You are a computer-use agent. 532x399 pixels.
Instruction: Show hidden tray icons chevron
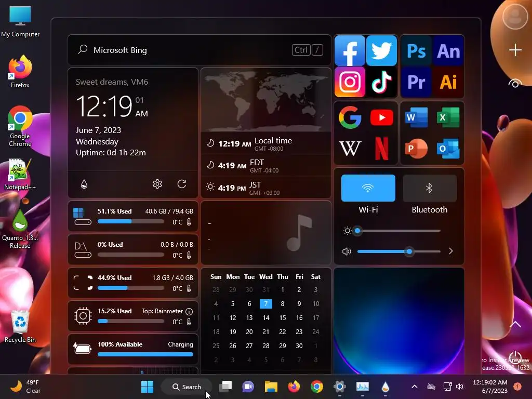point(414,387)
